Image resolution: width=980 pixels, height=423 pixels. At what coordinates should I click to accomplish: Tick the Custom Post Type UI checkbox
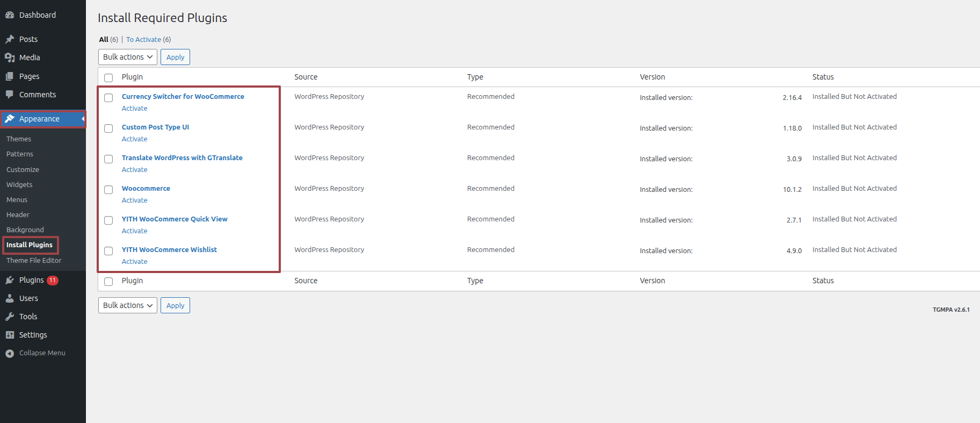coord(108,128)
